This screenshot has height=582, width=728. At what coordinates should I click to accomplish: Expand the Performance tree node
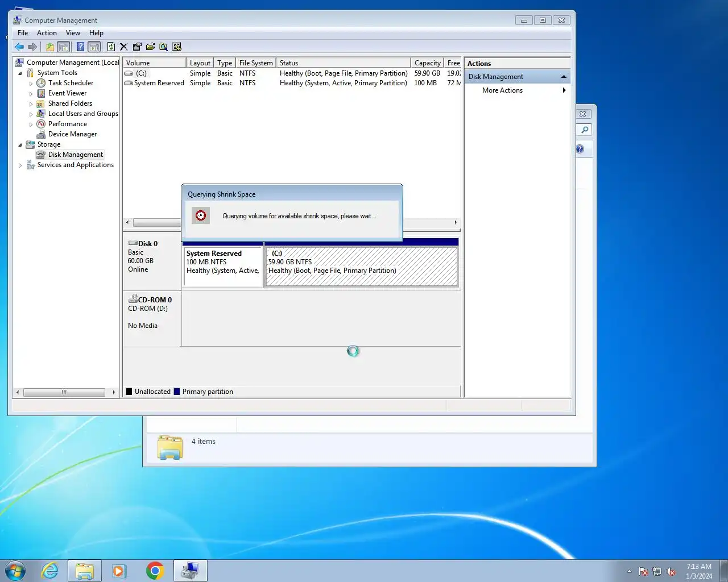pyautogui.click(x=31, y=124)
